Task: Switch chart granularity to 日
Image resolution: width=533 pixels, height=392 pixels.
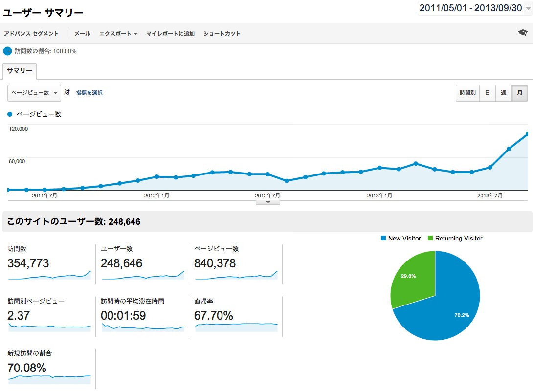Action: [488, 93]
